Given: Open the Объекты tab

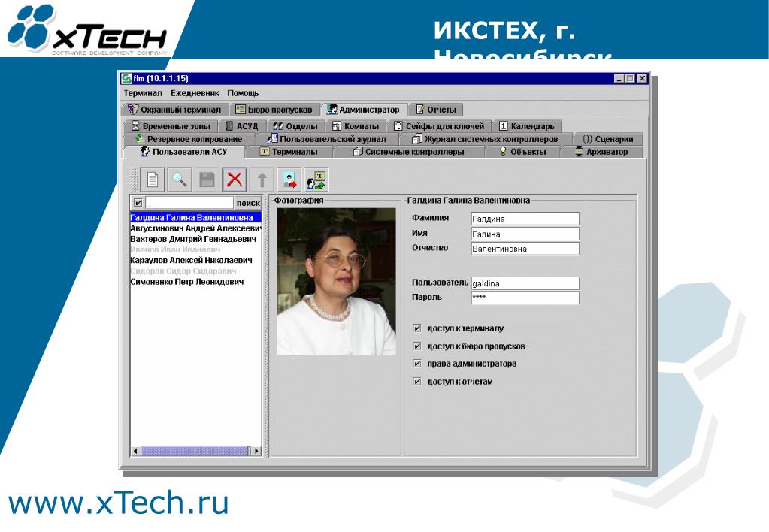Looking at the screenshot, I should (x=522, y=152).
